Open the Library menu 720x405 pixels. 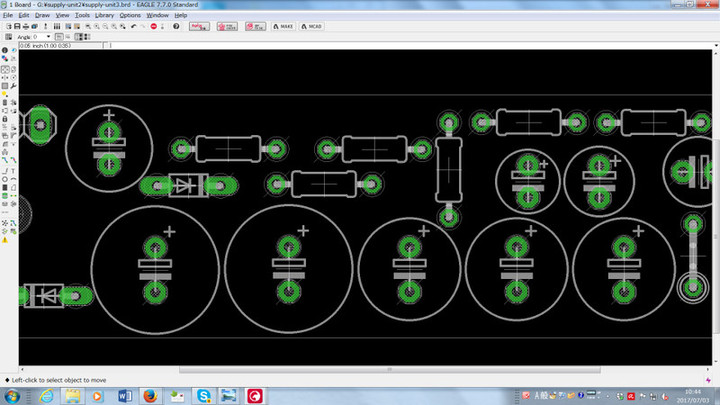[x=103, y=16]
